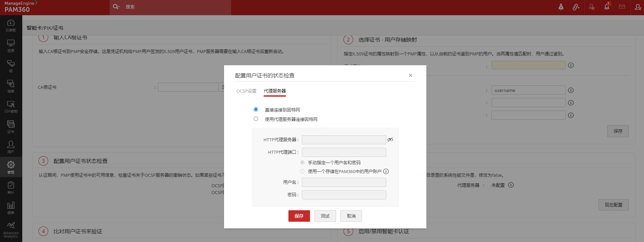Click the 选择证书 - 用户存储映射 heading
644x242 pixels.
point(388,40)
